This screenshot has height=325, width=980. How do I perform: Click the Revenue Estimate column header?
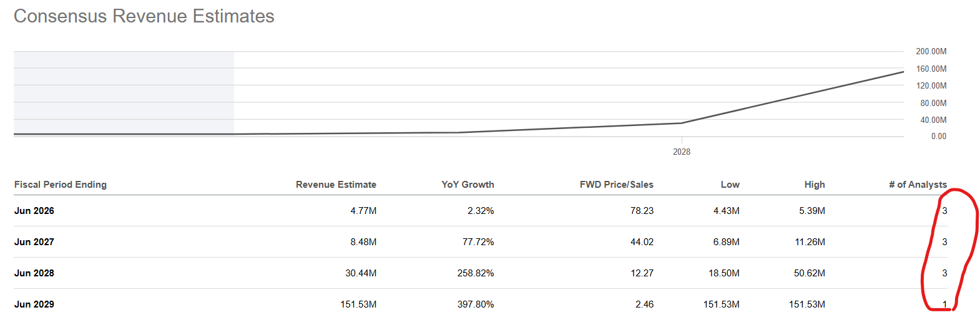point(336,185)
